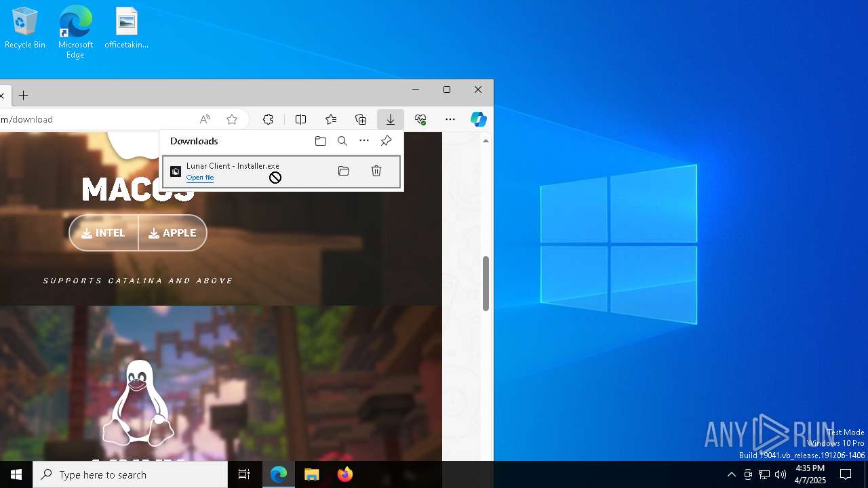Open the downloads folder from the Downloads panel header
868x488 pixels.
click(x=321, y=141)
